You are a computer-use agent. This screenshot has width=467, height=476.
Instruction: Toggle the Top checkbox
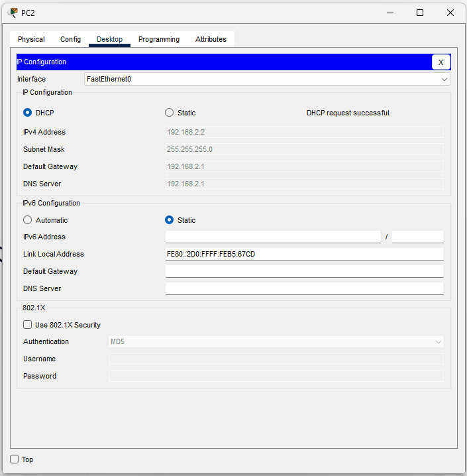[x=15, y=459]
